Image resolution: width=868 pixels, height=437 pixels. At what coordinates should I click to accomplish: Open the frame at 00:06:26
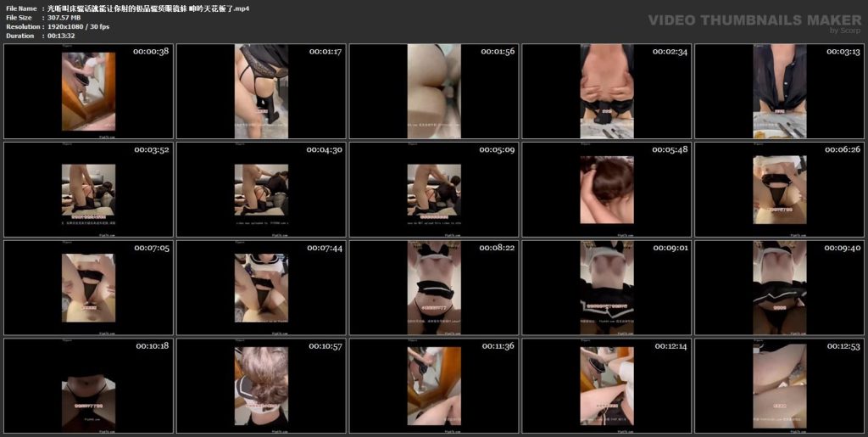[x=780, y=189]
